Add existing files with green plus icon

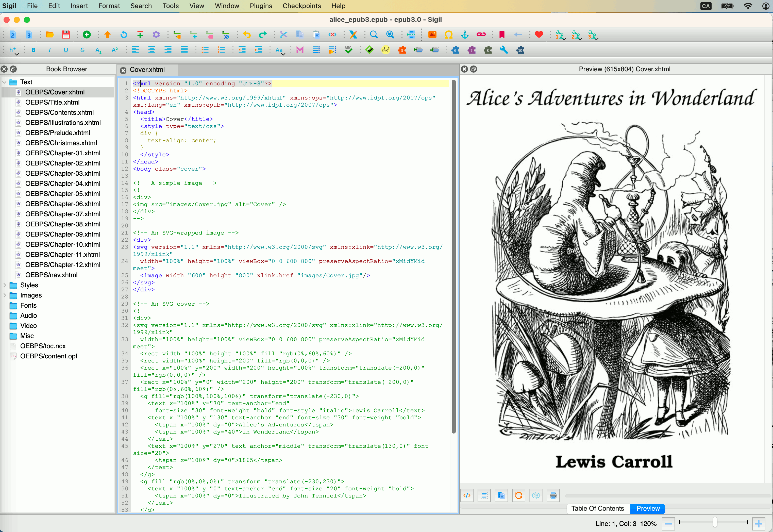click(87, 35)
